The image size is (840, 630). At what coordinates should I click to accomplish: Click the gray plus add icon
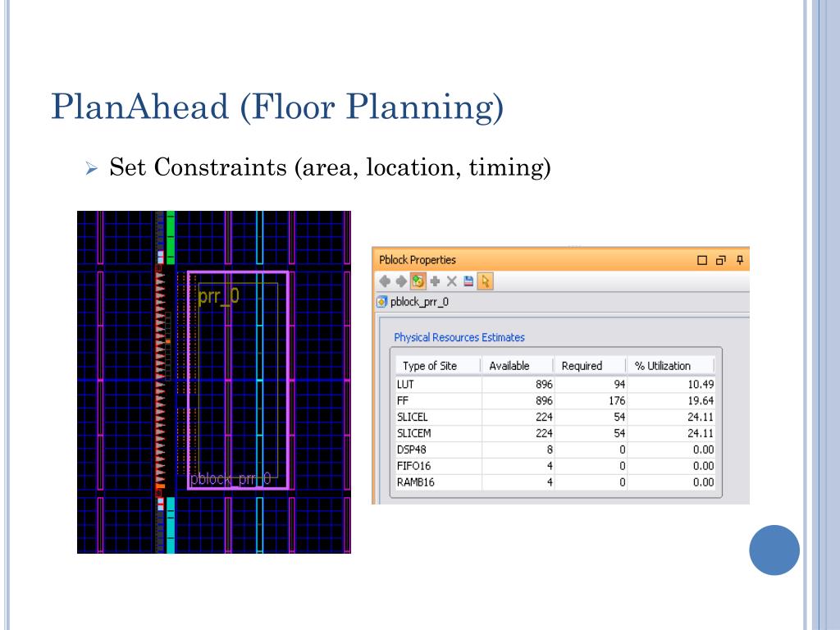coord(435,281)
